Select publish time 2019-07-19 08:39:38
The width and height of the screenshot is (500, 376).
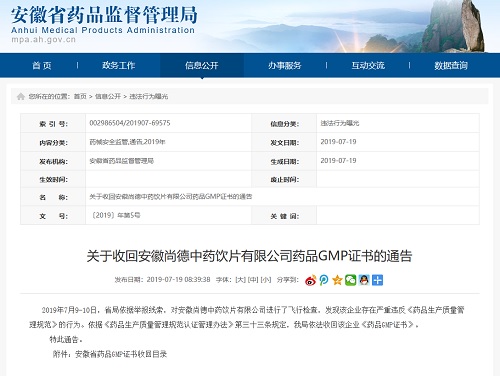coord(178,280)
